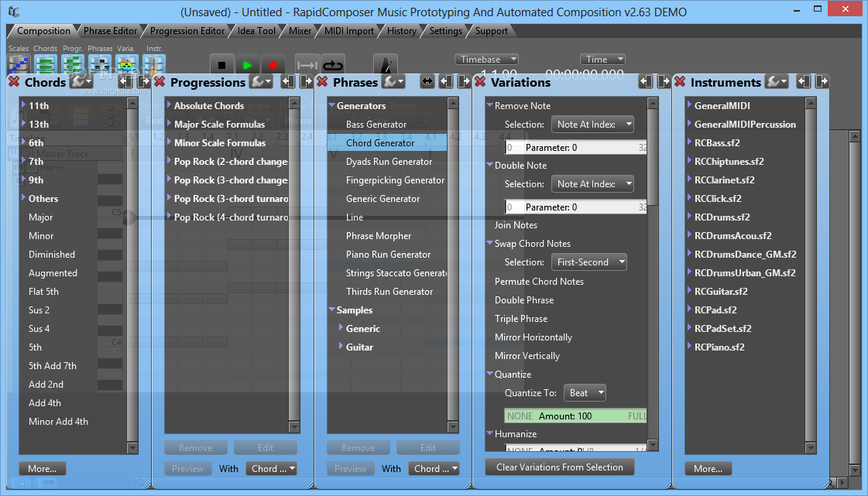This screenshot has width=868, height=496.
Task: Open the Time display dropdown
Action: [602, 59]
